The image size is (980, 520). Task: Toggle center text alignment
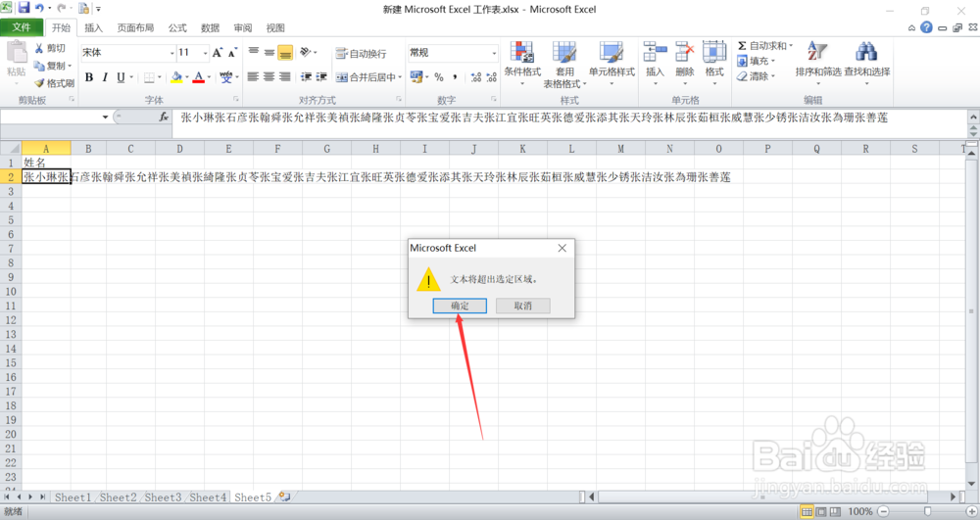click(x=269, y=76)
